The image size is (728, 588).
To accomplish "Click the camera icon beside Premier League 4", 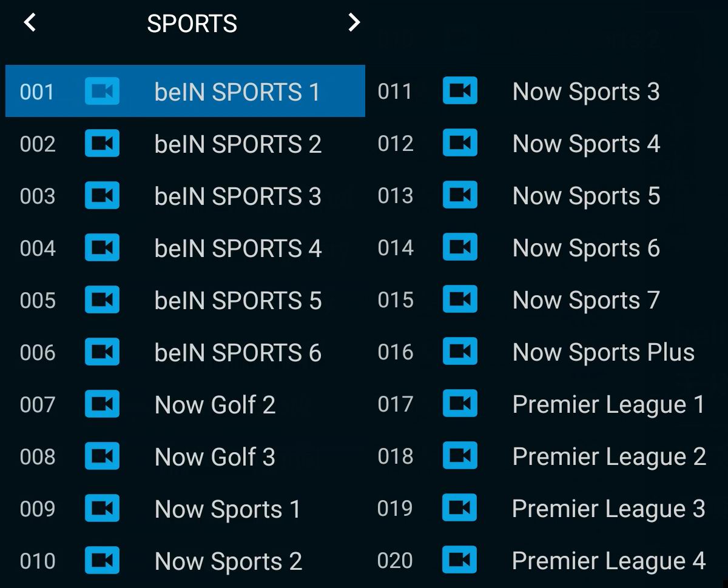I will 460,561.
